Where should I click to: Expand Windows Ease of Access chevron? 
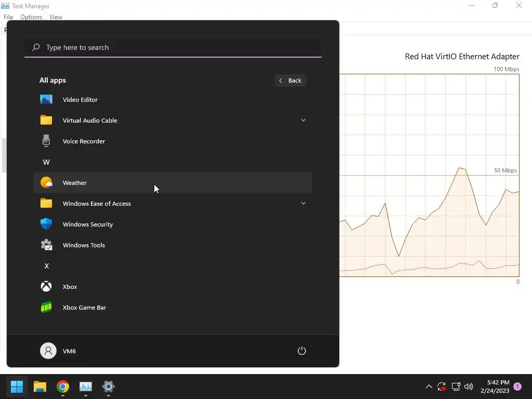[303, 203]
